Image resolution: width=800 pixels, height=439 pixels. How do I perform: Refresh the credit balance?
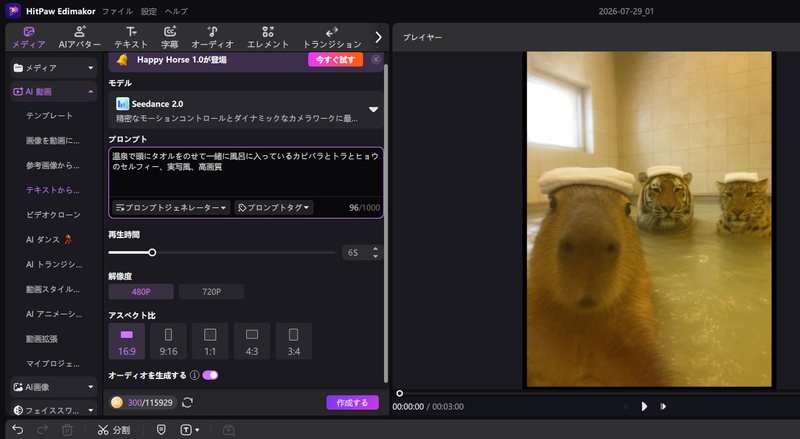(187, 402)
